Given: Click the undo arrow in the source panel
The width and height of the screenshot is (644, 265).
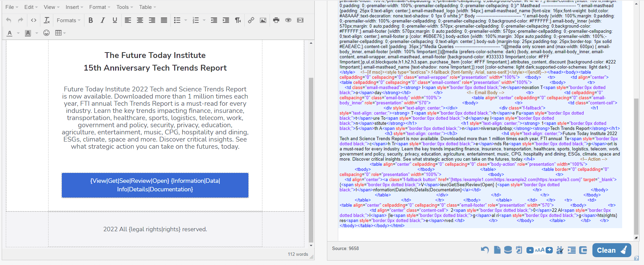Looking at the screenshot, I should 485,250.
